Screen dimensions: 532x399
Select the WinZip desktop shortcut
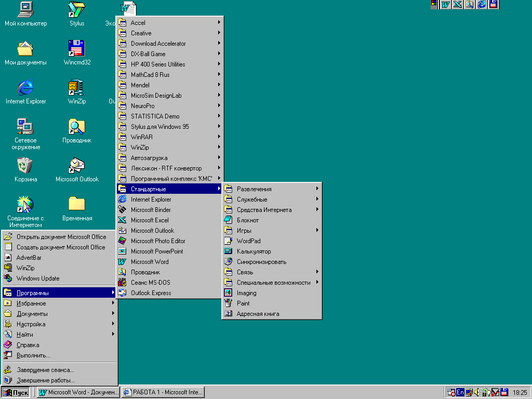coord(77,92)
